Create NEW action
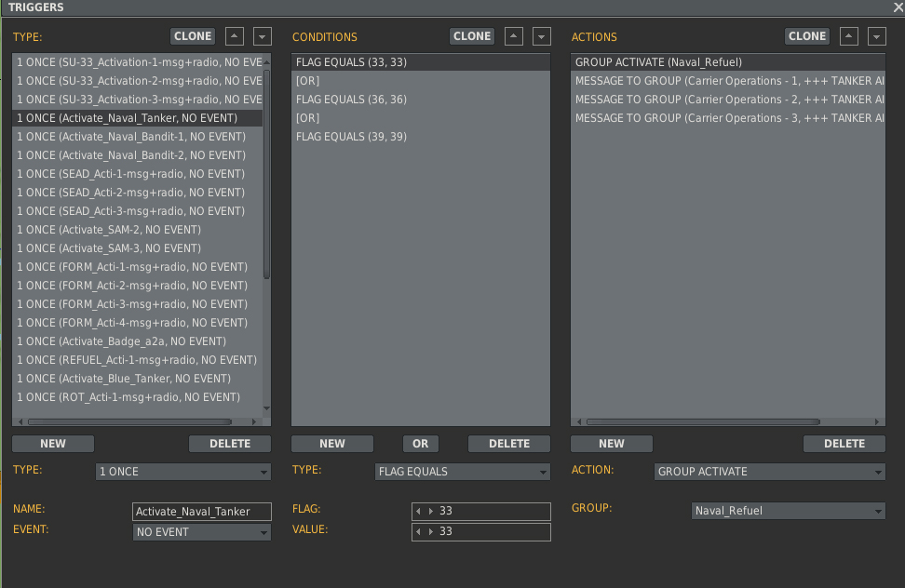The image size is (905, 588). 612,443
